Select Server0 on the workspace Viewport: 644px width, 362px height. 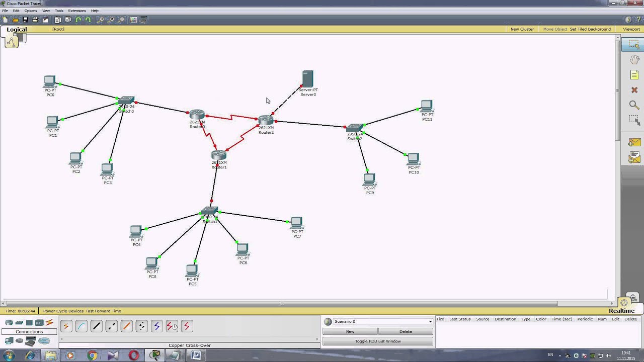307,79
